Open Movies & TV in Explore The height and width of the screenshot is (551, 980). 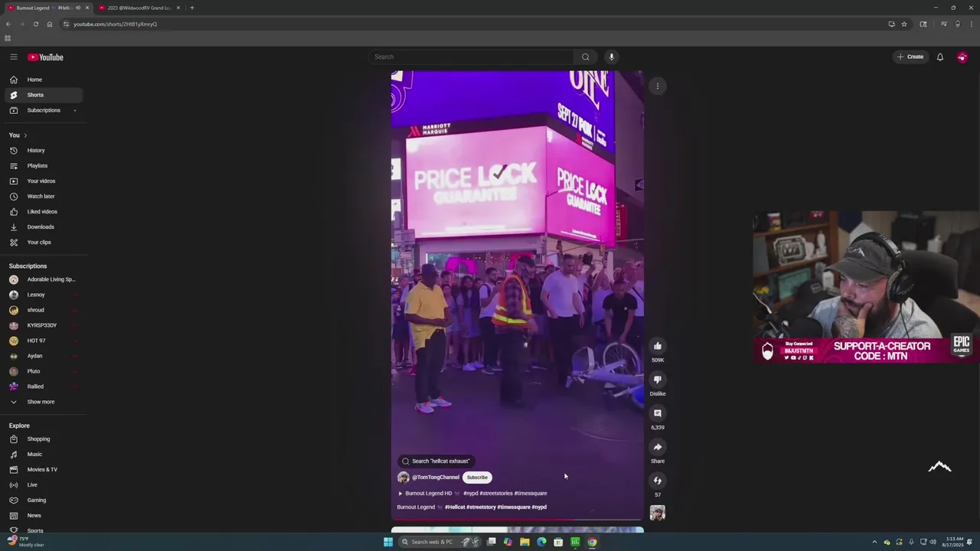coord(42,470)
